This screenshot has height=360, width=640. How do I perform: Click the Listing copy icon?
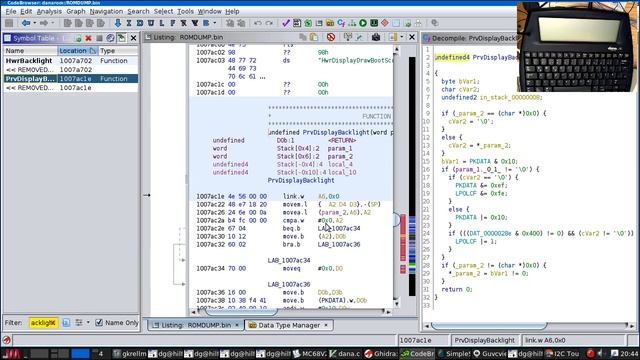pos(303,38)
